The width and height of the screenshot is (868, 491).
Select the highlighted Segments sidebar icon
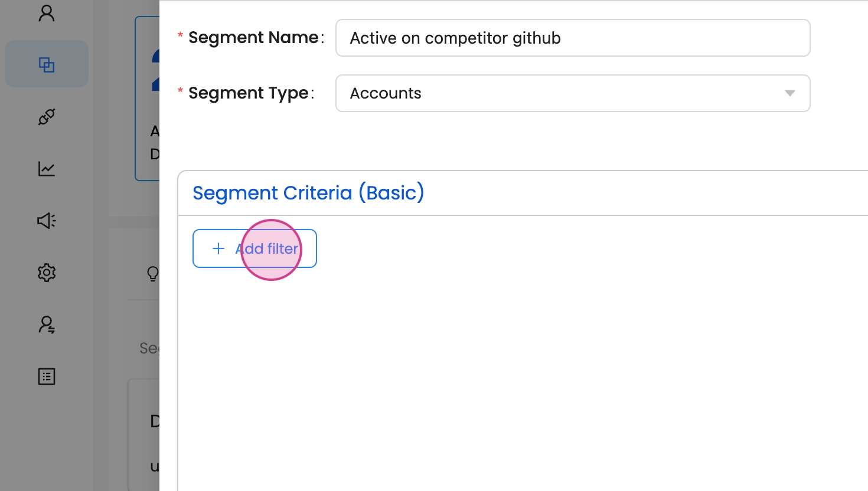47,64
